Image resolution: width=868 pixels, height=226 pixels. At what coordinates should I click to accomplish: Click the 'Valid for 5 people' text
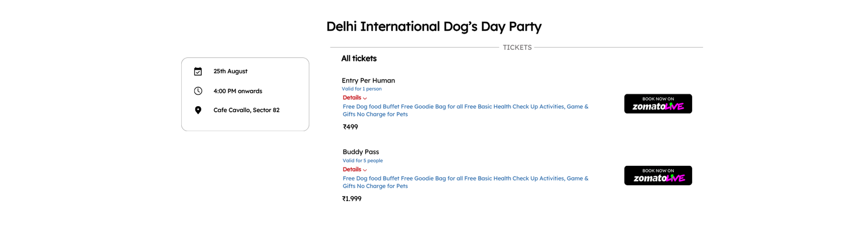pos(363,160)
